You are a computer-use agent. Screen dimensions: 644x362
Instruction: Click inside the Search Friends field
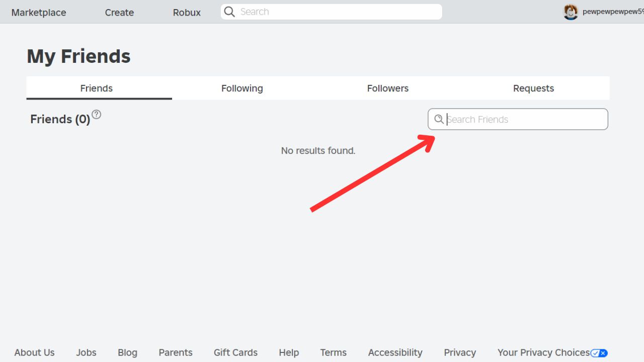coord(523,119)
